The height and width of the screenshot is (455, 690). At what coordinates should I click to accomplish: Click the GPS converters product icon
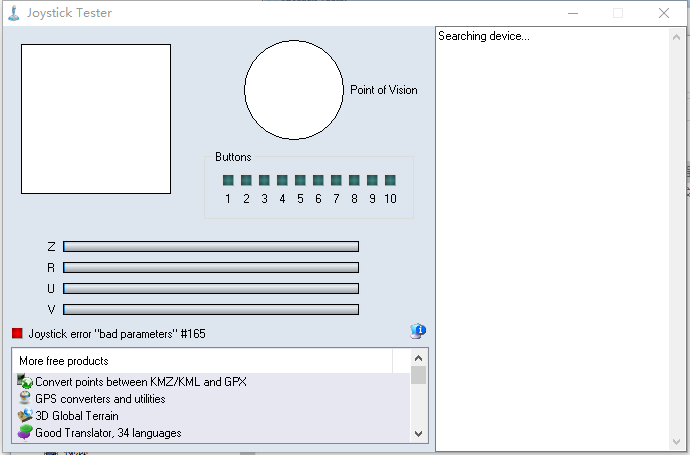pos(25,398)
